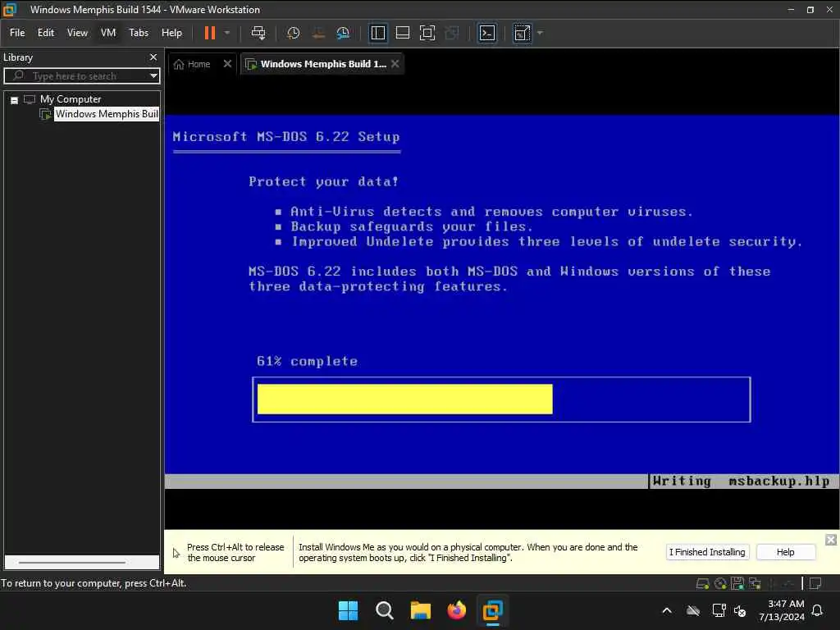Click the VMware Workstation taskbar icon
The image size is (840, 630).
[492, 610]
